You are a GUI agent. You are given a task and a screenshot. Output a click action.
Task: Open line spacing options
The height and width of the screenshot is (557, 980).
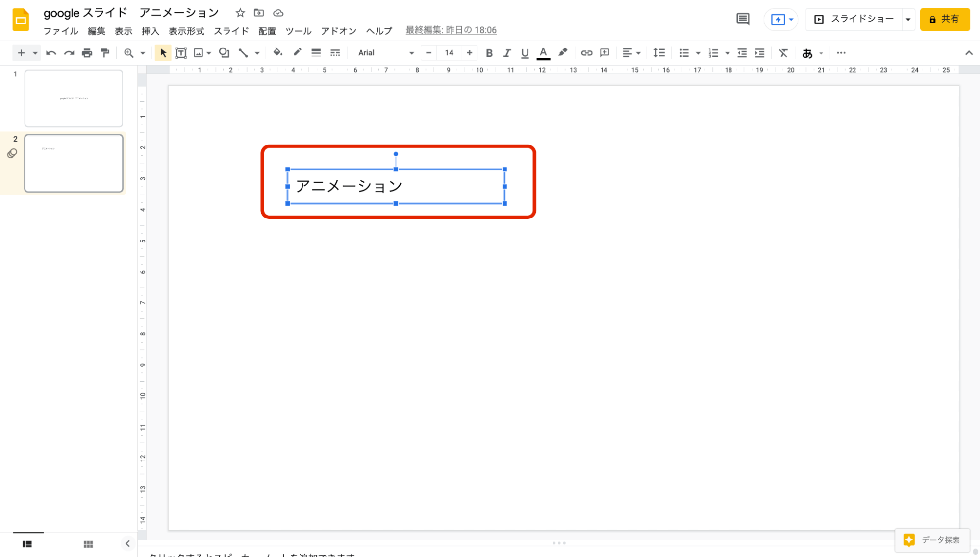[659, 53]
